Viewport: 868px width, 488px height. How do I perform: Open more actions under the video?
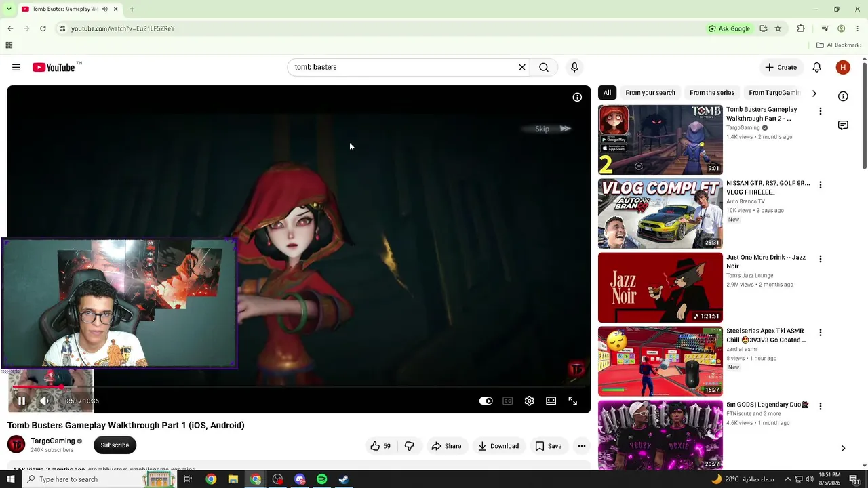[582, 446]
